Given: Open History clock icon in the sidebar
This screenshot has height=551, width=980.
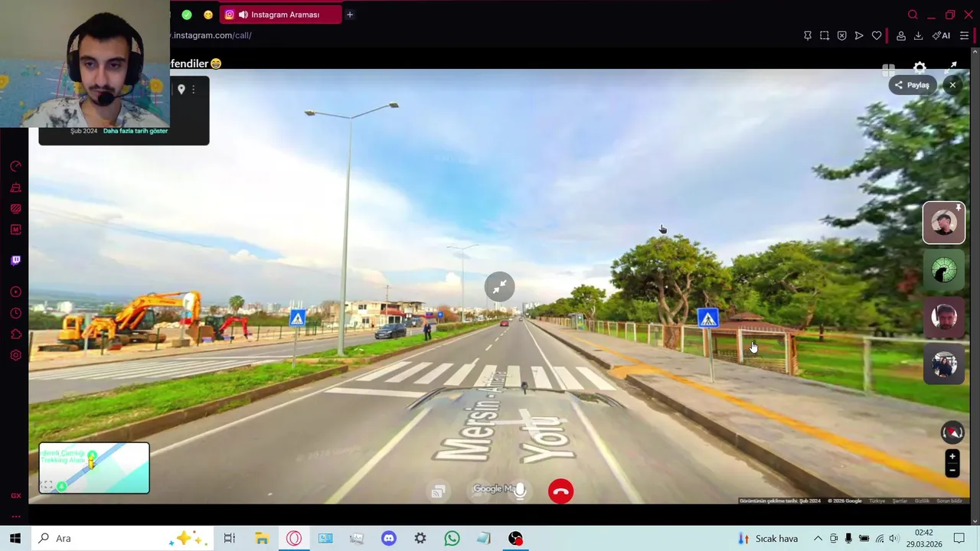Looking at the screenshot, I should [15, 313].
